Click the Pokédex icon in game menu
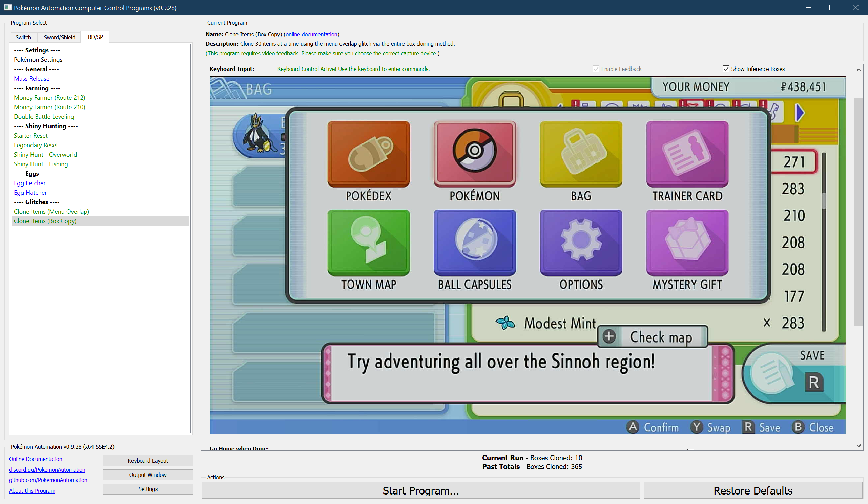This screenshot has width=868, height=504. click(368, 153)
